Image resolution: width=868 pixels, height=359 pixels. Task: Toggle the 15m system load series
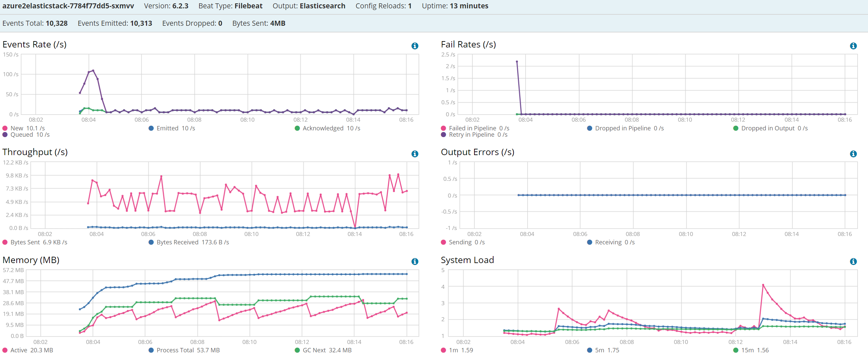click(751, 350)
